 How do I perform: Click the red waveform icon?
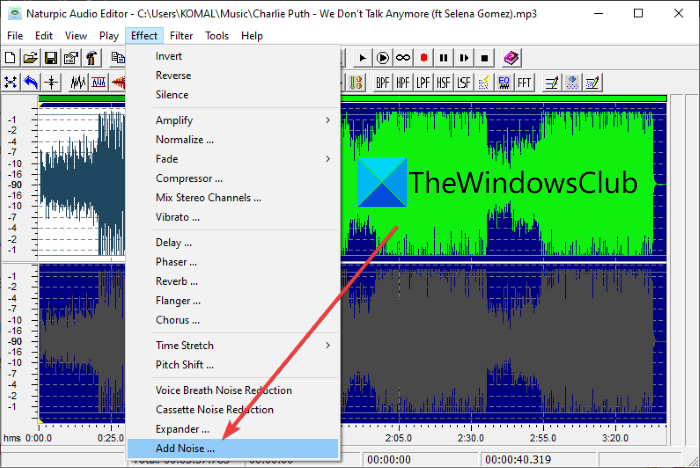pos(119,83)
